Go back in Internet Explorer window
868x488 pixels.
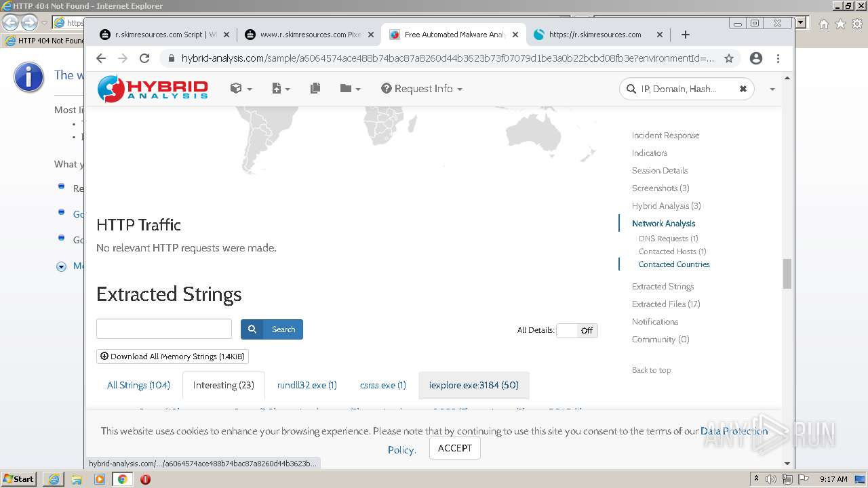pyautogui.click(x=11, y=23)
